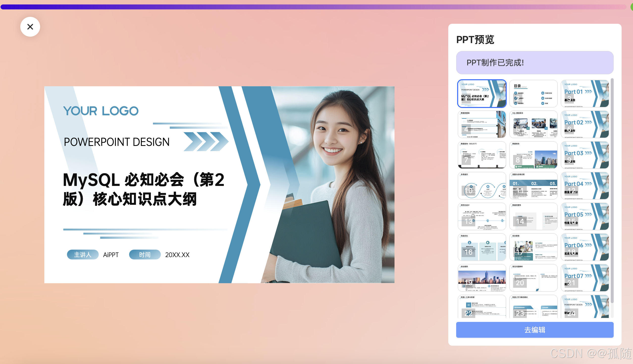
Task: Open slide 10 多表操作 thumbnail
Action: click(482, 186)
